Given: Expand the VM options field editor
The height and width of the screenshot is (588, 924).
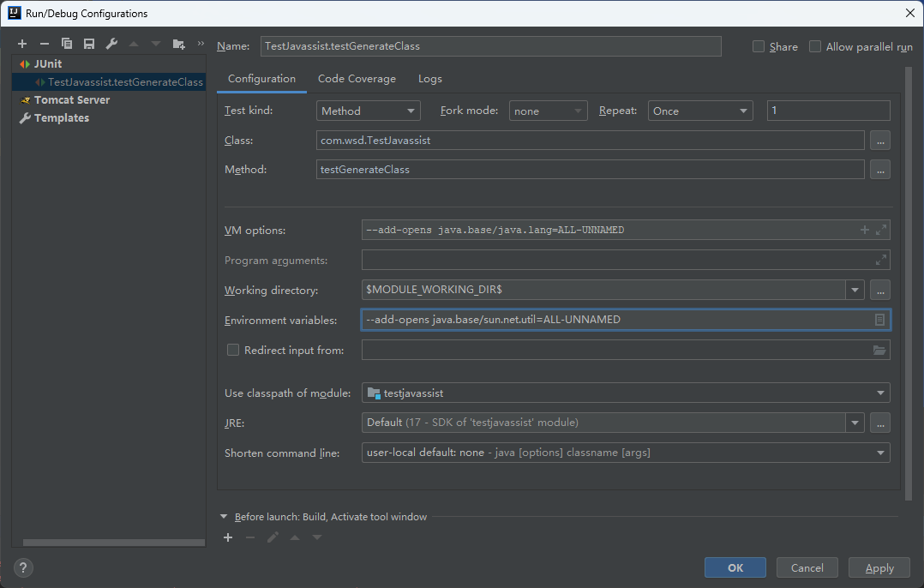Looking at the screenshot, I should coord(881,230).
